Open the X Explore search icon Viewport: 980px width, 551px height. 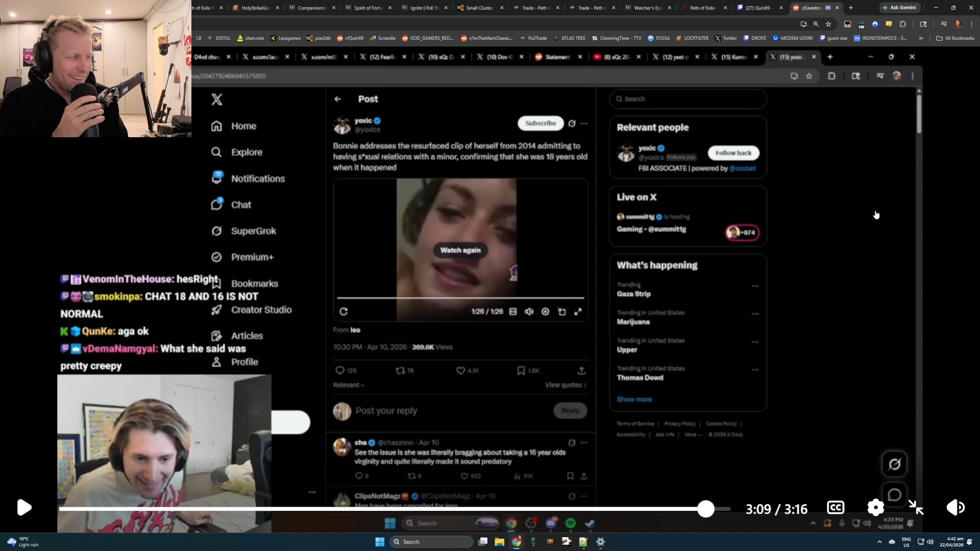[216, 152]
